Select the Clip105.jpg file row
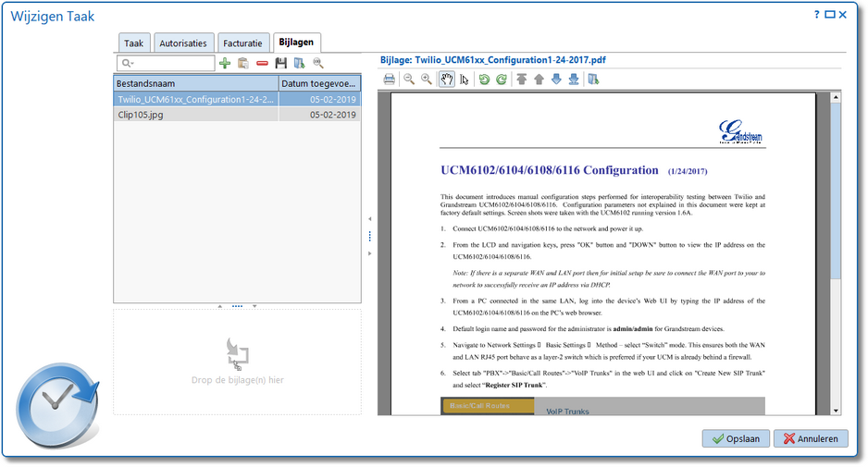The height and width of the screenshot is (467, 868). (x=237, y=115)
